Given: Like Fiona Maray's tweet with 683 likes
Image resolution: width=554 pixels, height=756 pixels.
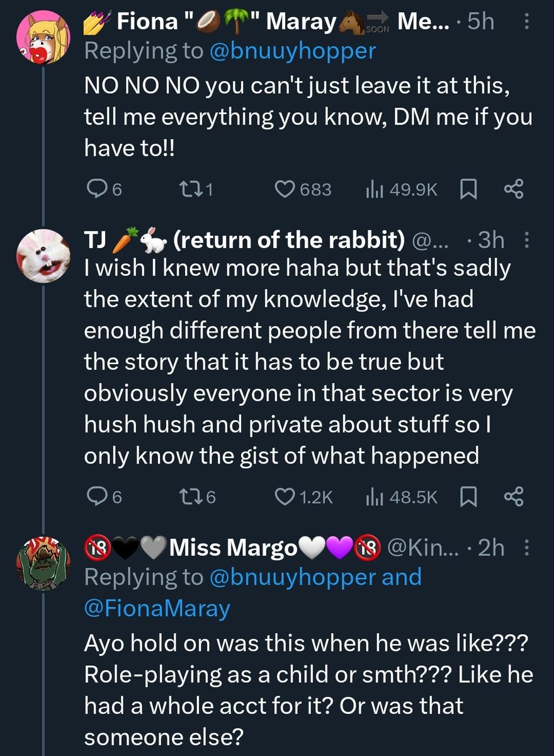Looking at the screenshot, I should pos(286,188).
